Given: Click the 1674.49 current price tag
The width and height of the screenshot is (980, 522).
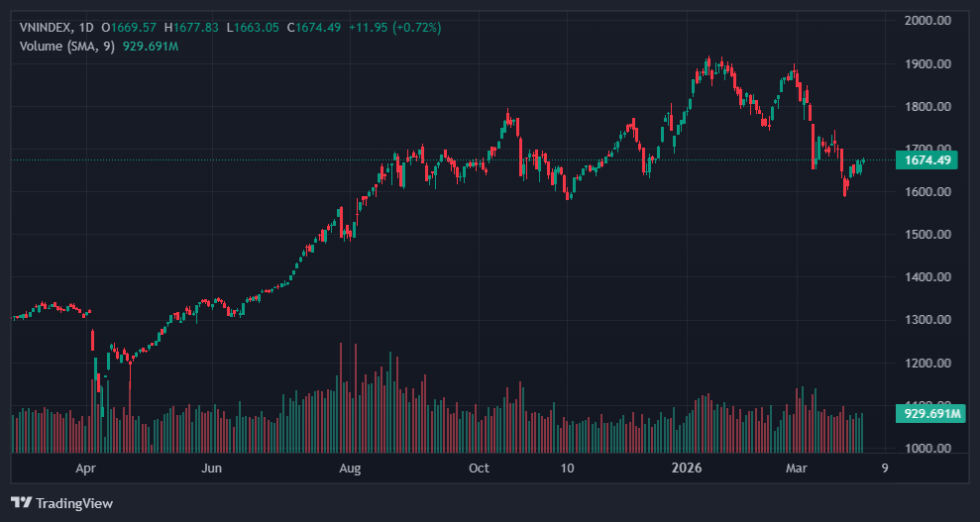Looking at the screenshot, I should click(x=927, y=160).
